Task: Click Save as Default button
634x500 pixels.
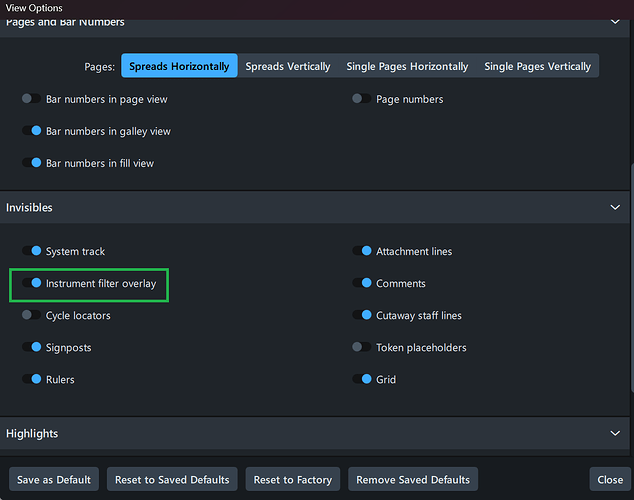Action: [55, 480]
